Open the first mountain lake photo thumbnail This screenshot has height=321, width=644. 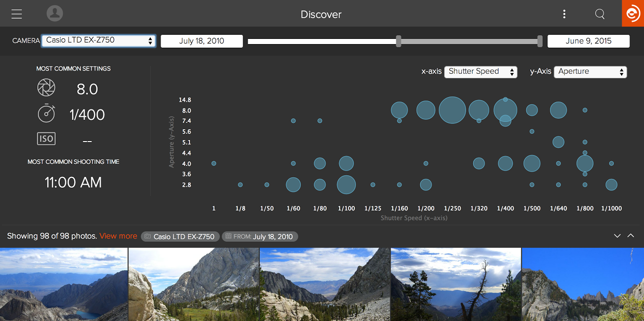63,284
